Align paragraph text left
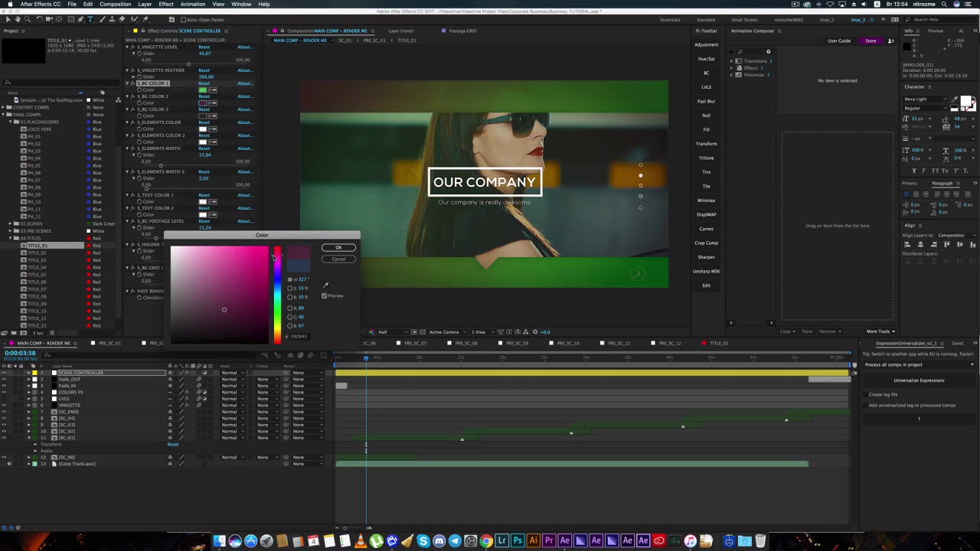The width and height of the screenshot is (980, 551). [x=907, y=194]
